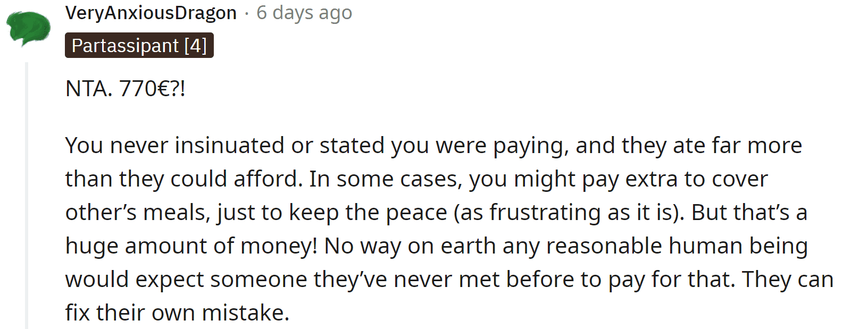Click the word 'insinuated' in the comment
The height and width of the screenshot is (329, 868).
[229, 146]
